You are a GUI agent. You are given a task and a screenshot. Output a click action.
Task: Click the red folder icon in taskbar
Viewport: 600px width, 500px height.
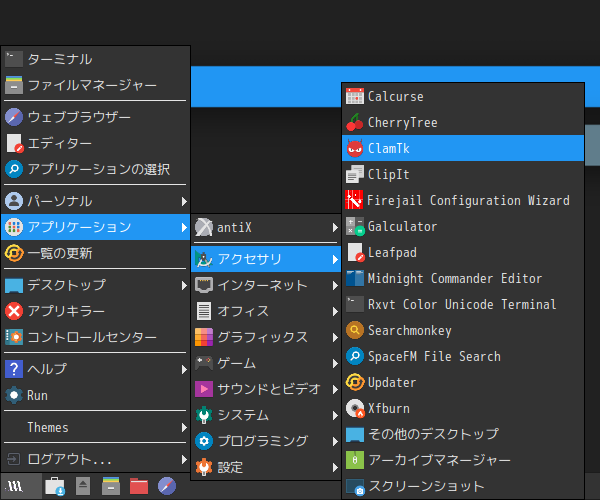(x=139, y=486)
